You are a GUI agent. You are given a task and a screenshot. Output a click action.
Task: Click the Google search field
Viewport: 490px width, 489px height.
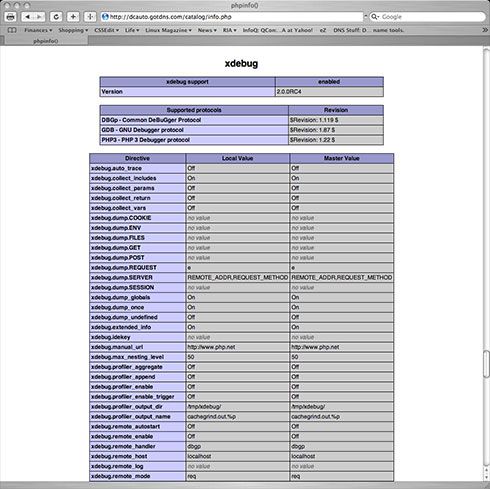[427, 17]
